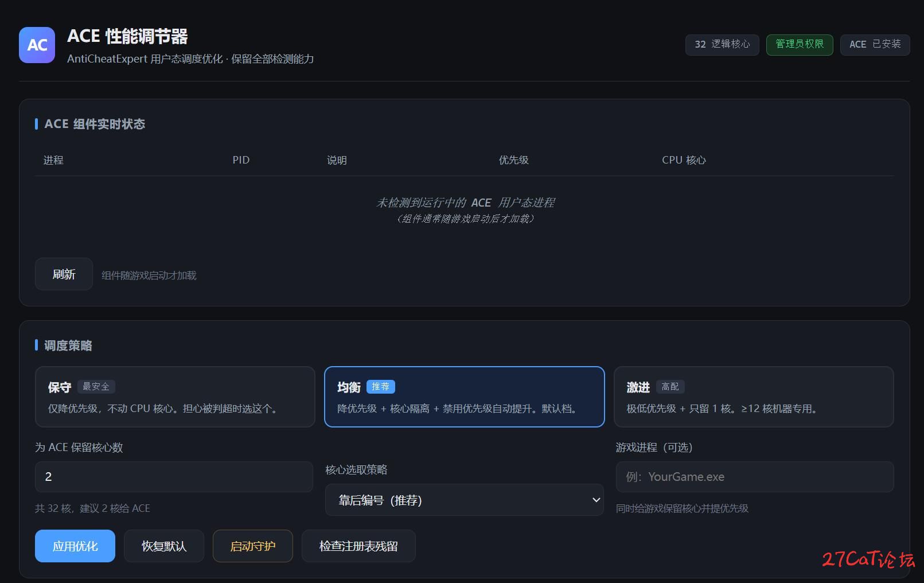The width and height of the screenshot is (924, 583).
Task: Click the CPU 核心 column header
Action: click(684, 160)
